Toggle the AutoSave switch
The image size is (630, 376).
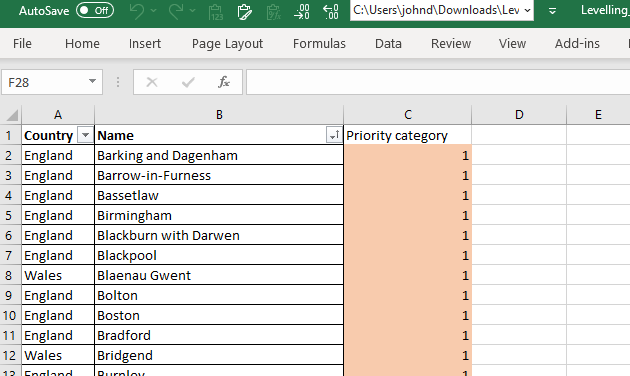point(95,10)
